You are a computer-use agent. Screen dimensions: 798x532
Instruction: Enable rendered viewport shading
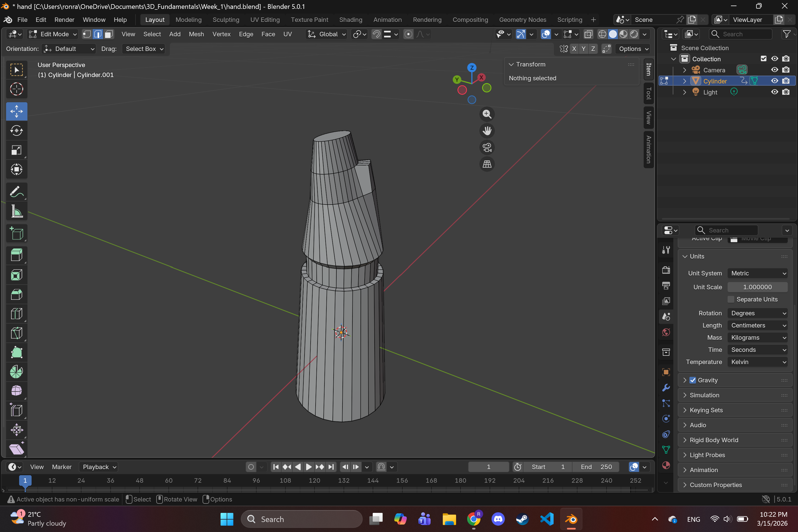634,34
